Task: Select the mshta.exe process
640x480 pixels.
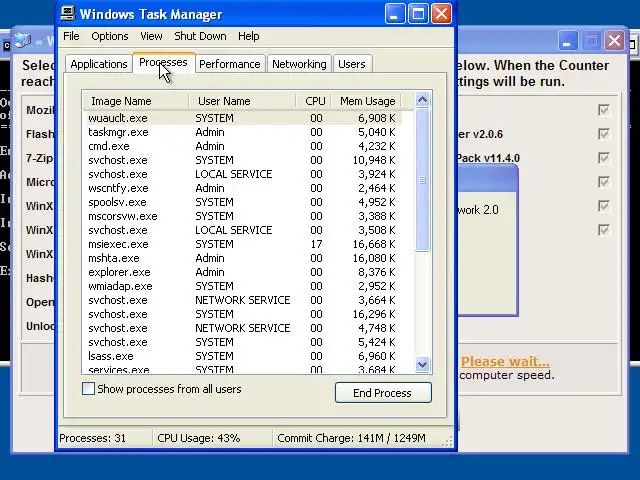Action: (x=242, y=258)
